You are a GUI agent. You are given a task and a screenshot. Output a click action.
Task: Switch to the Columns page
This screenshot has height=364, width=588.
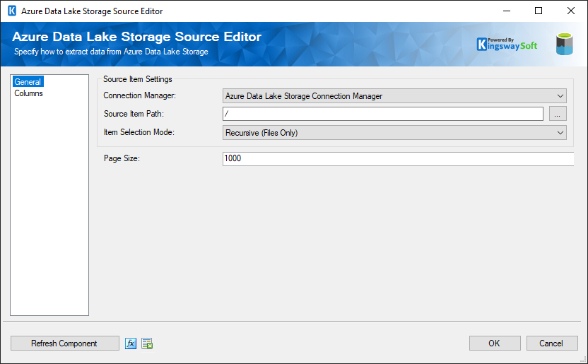28,93
